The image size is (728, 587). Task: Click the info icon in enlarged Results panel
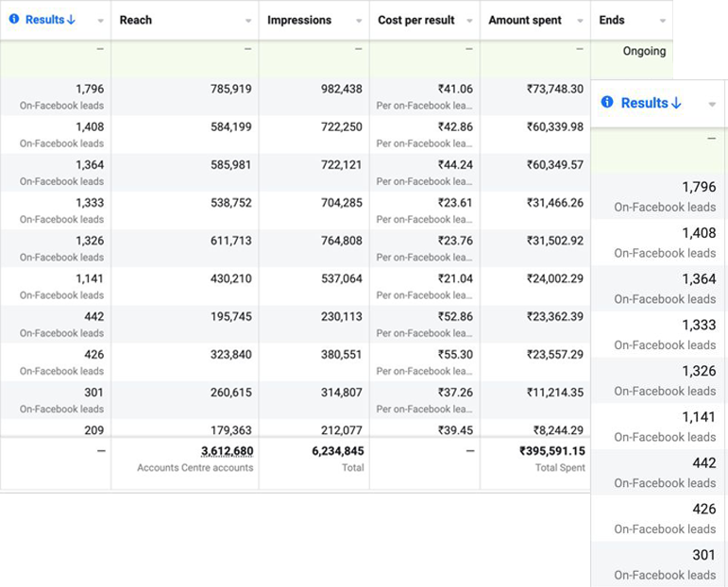point(607,103)
